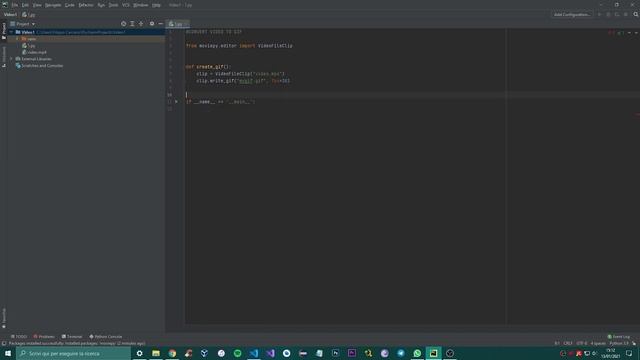Open Spotify from the taskbar
This screenshot has width=640, height=360.
coord(238,353)
